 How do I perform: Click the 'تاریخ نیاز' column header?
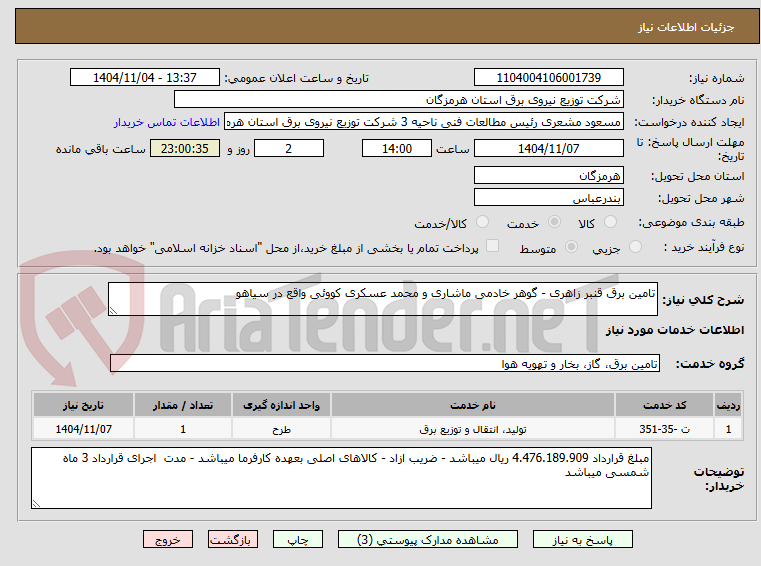[83, 405]
